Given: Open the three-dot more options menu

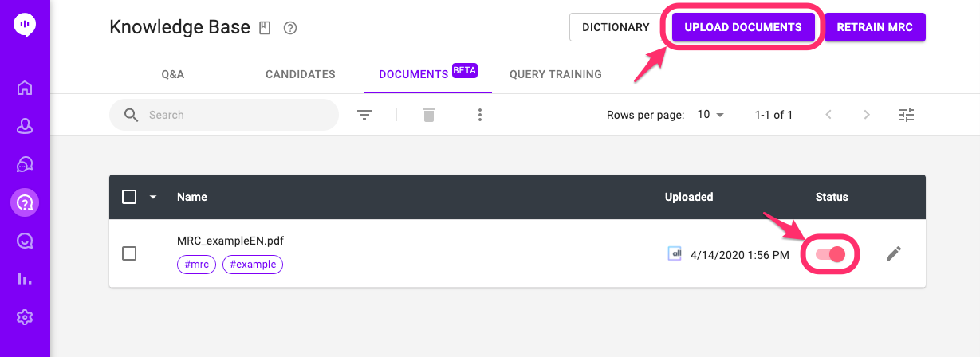Looking at the screenshot, I should 480,115.
